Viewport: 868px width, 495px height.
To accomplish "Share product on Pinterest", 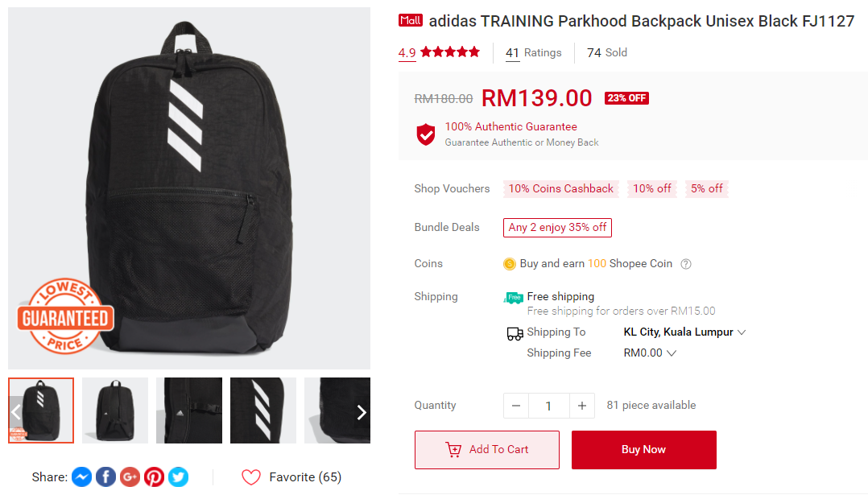I will (155, 476).
